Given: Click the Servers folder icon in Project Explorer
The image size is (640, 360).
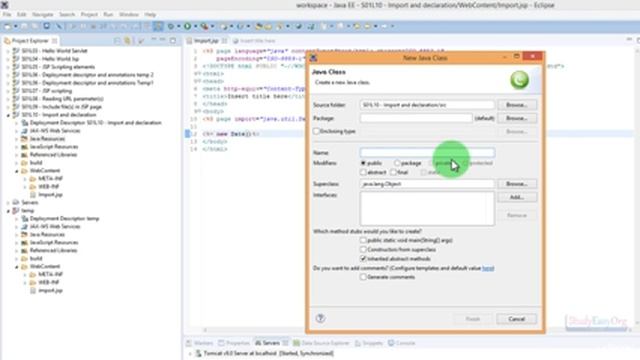Looking at the screenshot, I should click(16, 202).
